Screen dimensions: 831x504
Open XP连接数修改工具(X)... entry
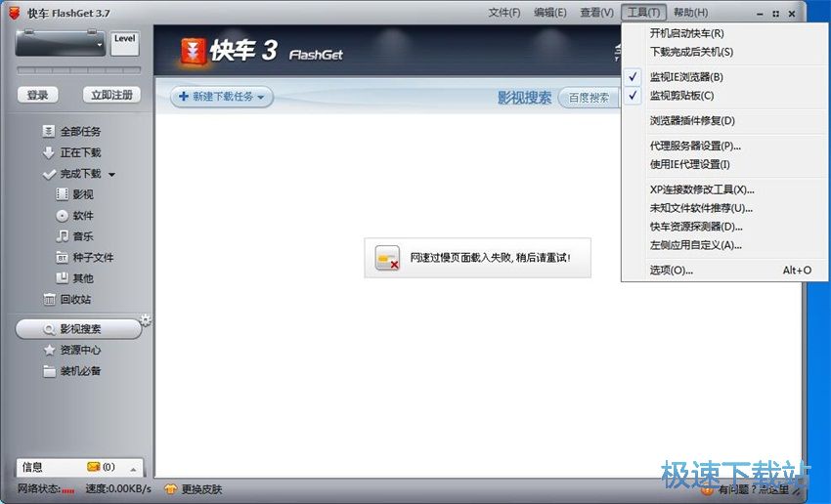coord(702,189)
